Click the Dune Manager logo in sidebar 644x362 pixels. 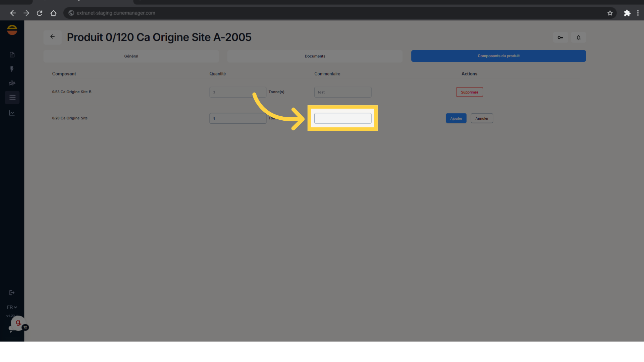(12, 30)
